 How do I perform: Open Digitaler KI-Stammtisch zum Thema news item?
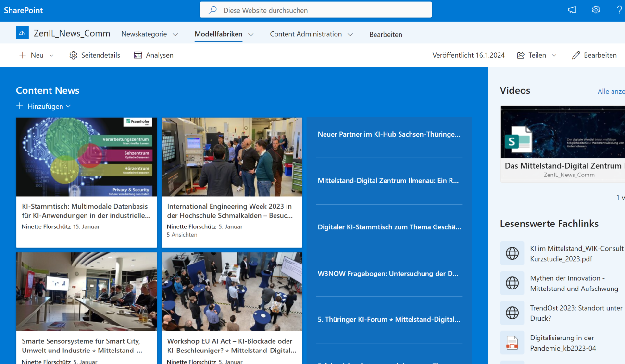pos(389,227)
